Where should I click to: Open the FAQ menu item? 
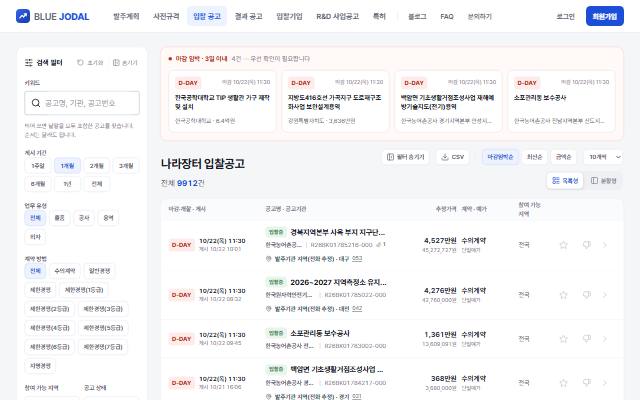(447, 16)
